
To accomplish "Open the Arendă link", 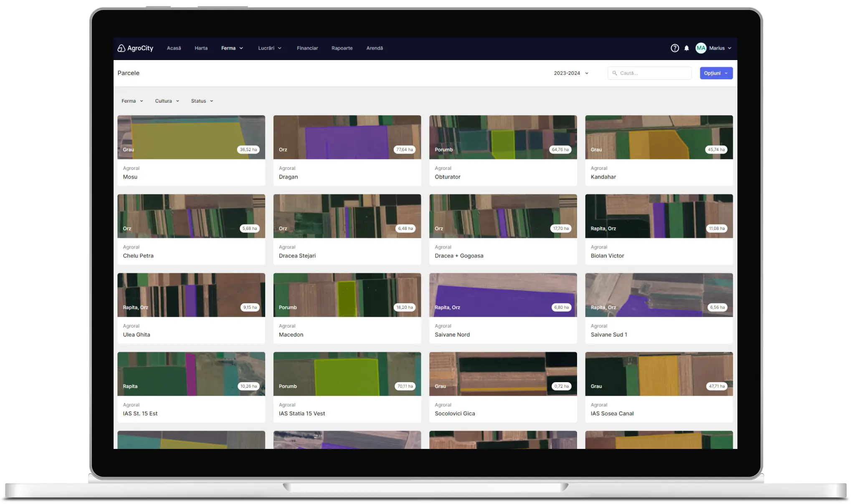I will tap(375, 48).
